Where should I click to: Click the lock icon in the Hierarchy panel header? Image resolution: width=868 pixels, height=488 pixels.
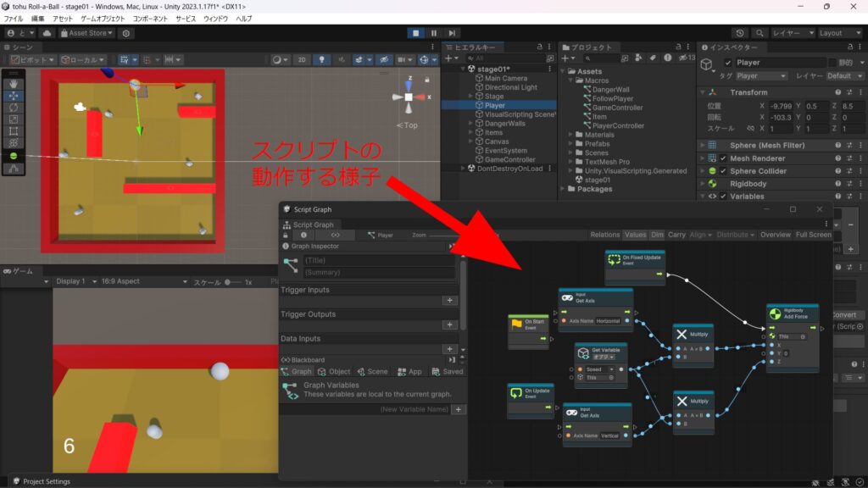[x=540, y=47]
